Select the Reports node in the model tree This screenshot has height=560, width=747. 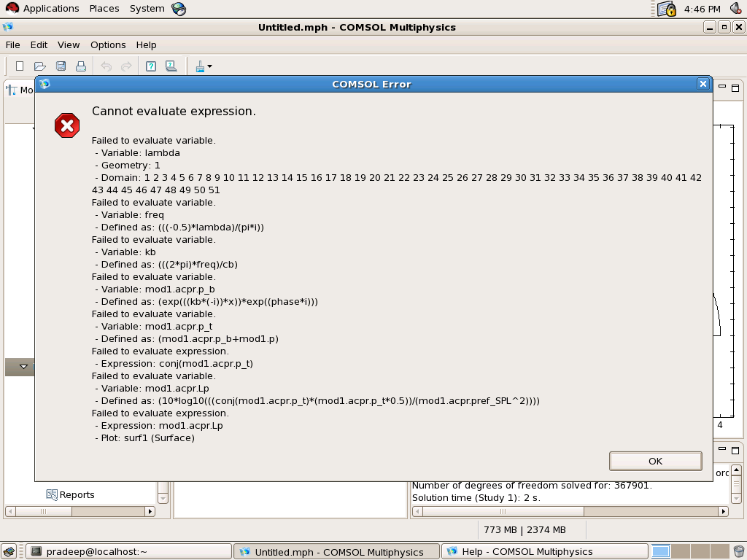77,495
